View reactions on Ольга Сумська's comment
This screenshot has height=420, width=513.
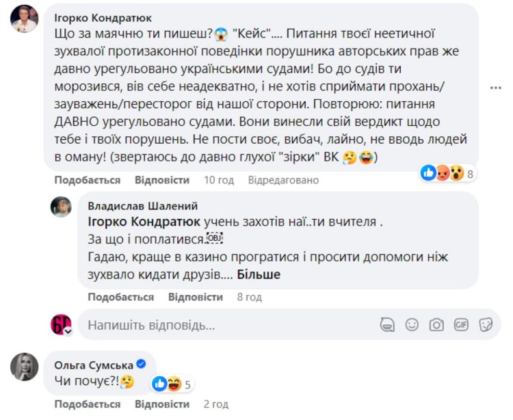pos(172,384)
